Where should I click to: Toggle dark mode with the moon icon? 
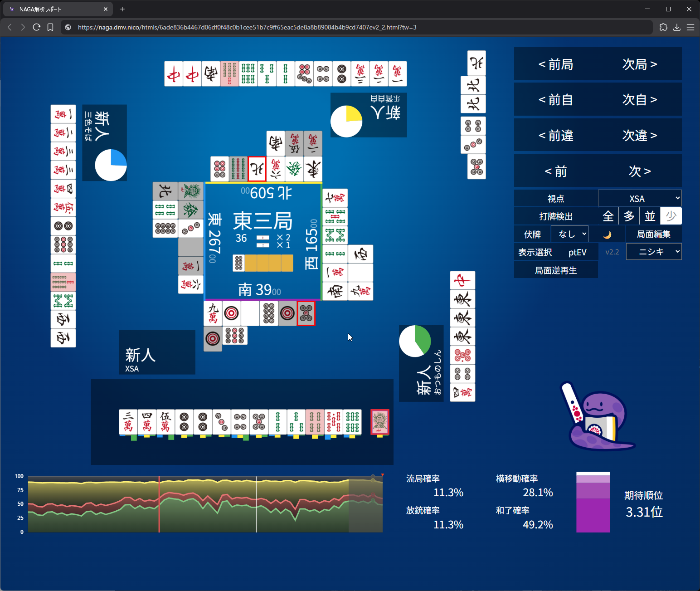click(x=607, y=234)
